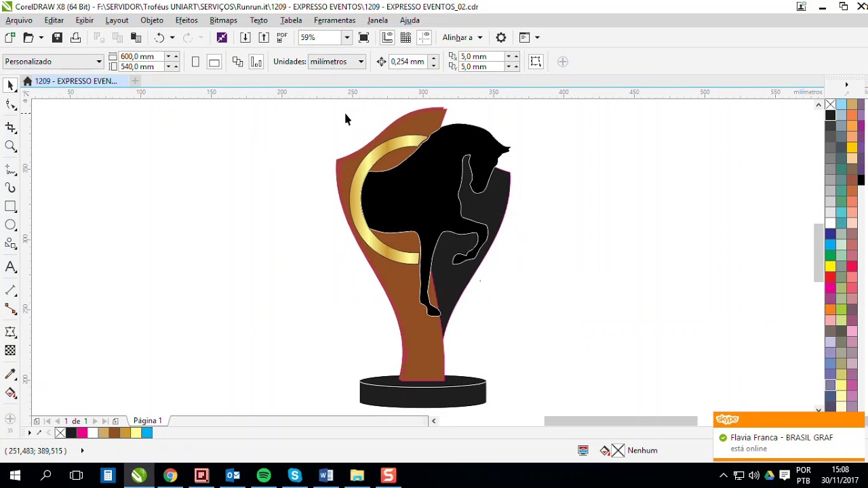Image resolution: width=868 pixels, height=488 pixels.
Task: Activate the Interactive Fill bucket tool
Action: click(10, 392)
